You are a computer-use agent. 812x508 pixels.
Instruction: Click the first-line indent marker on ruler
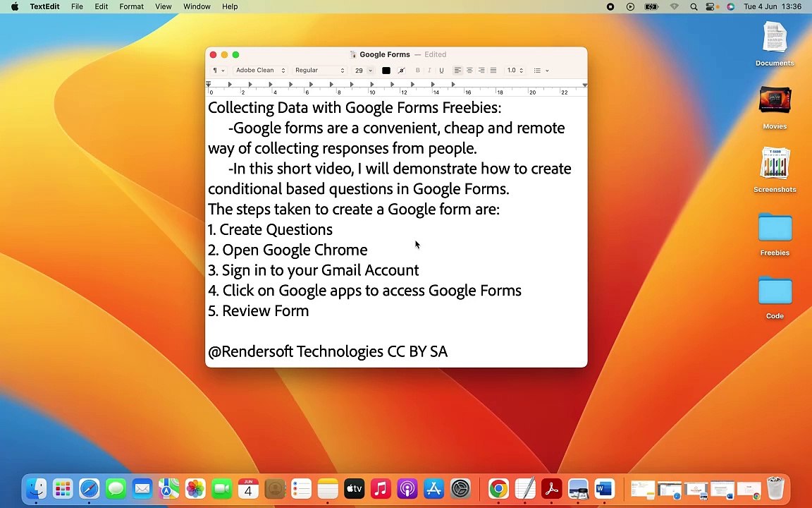pyautogui.click(x=208, y=83)
